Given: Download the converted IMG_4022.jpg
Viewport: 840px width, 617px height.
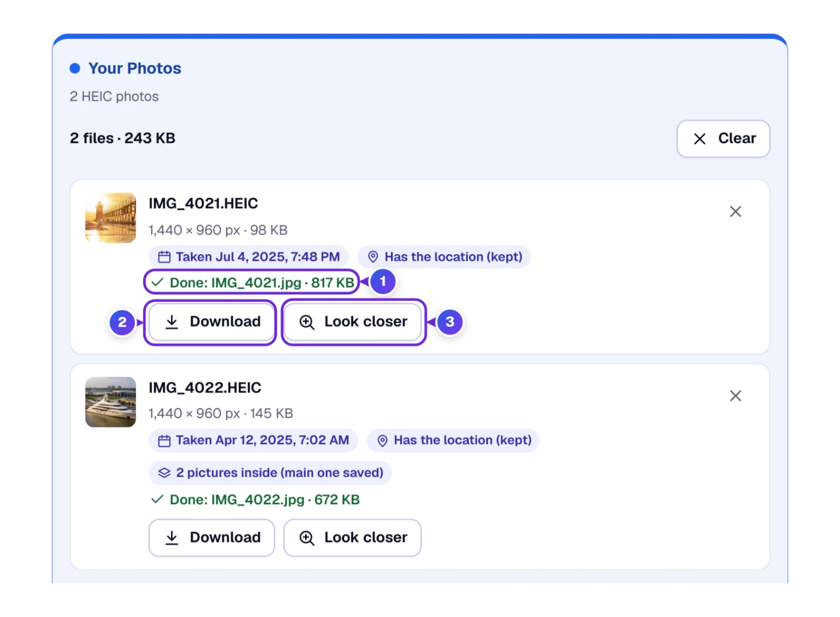Looking at the screenshot, I should tap(212, 538).
